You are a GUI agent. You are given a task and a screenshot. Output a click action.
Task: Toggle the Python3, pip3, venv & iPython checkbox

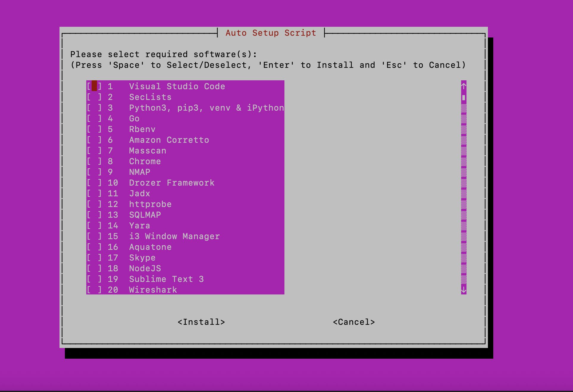pos(94,108)
